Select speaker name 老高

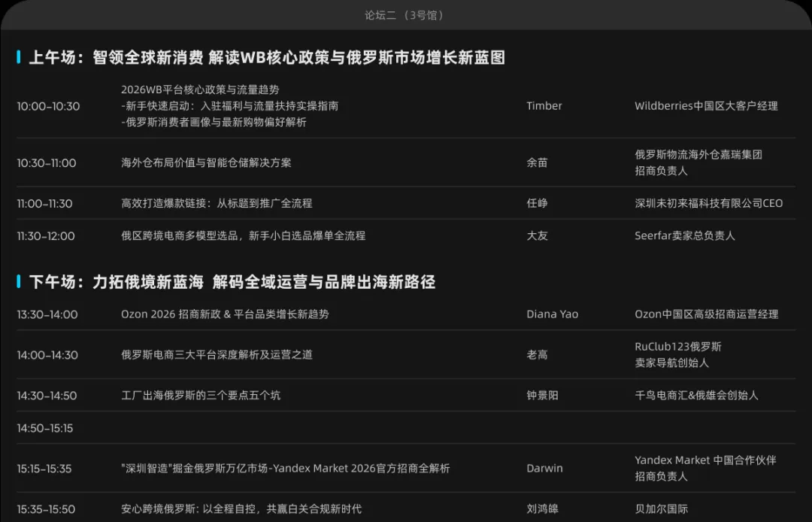click(537, 355)
